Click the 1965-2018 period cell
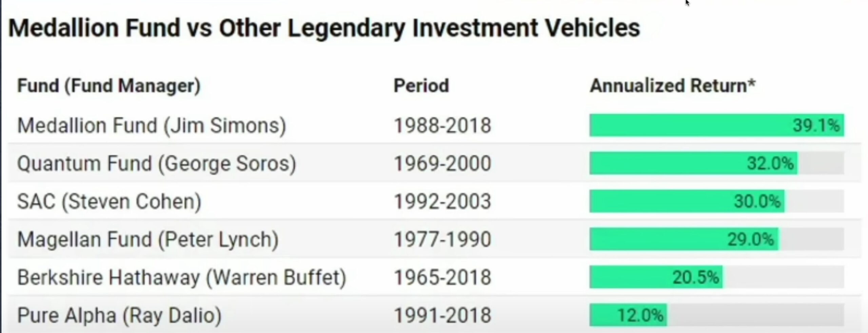The image size is (868, 333). click(x=442, y=277)
